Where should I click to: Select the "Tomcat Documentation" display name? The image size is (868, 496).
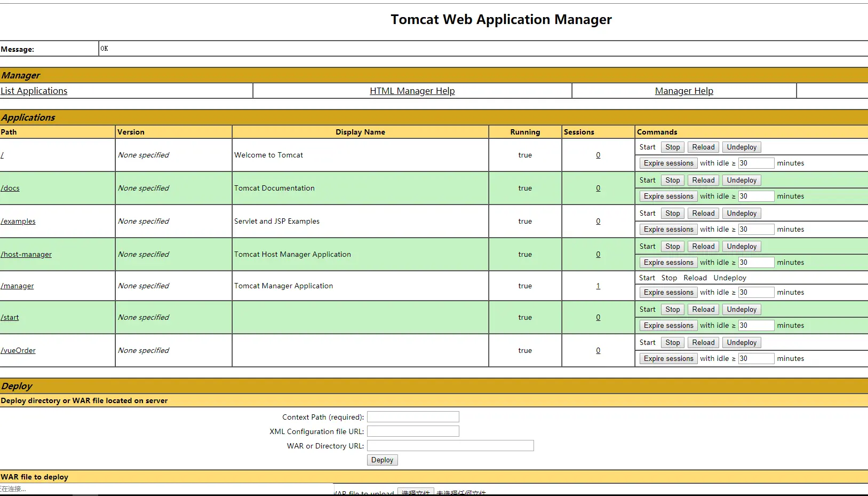(274, 188)
